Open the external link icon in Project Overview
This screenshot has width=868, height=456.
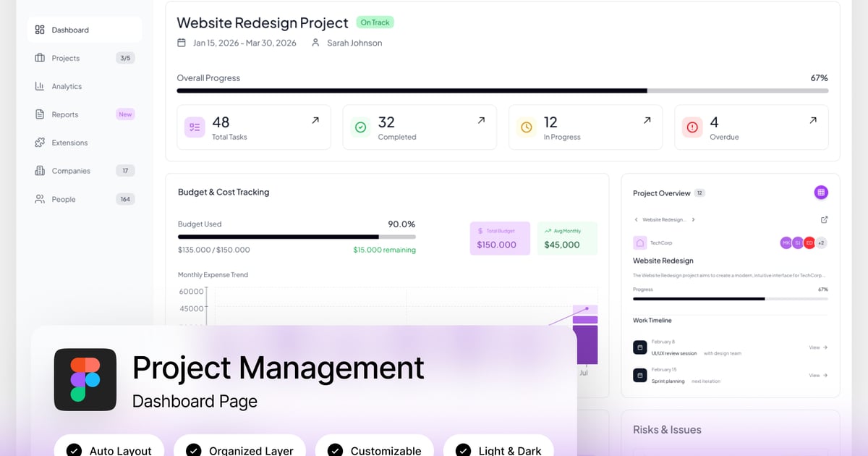click(x=824, y=219)
